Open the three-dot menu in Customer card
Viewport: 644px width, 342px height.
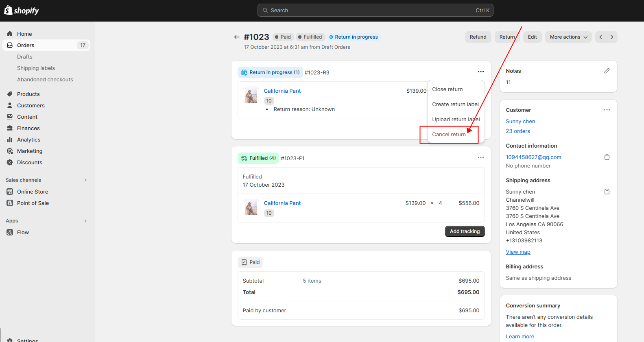pos(607,110)
